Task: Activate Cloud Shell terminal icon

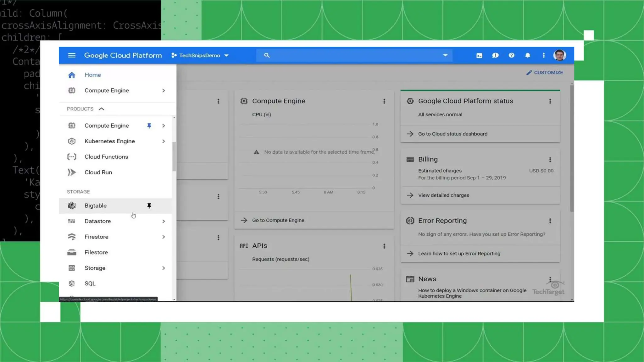Action: (x=479, y=56)
